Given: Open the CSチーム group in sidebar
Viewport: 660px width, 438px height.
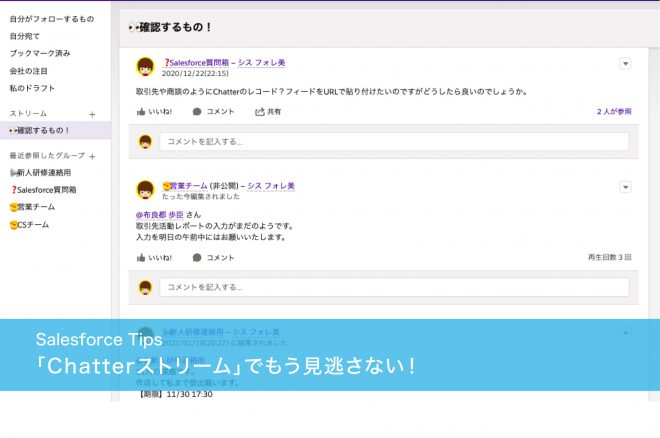Looking at the screenshot, I should (29, 225).
